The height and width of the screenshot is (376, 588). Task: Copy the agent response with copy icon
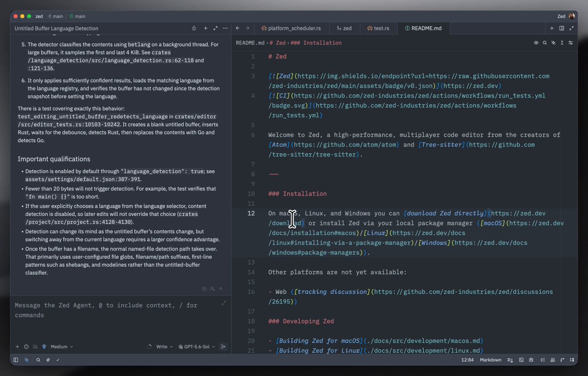pos(204,289)
